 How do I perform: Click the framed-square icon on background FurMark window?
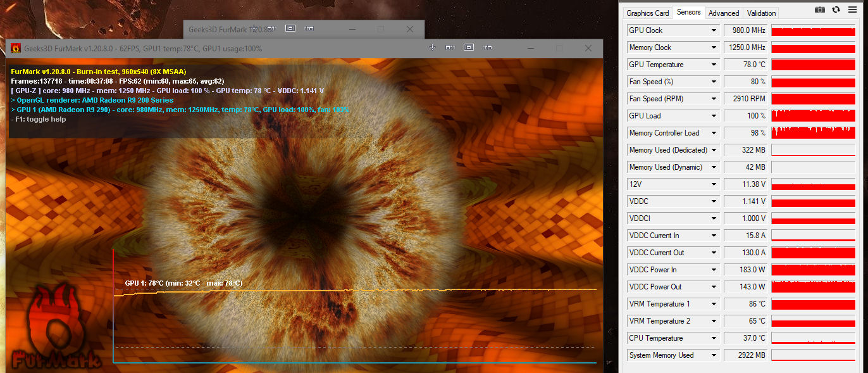pyautogui.click(x=290, y=28)
